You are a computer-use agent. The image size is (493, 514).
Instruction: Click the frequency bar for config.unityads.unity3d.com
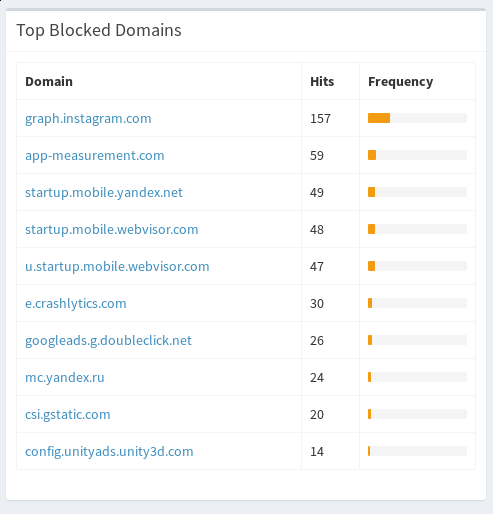[417, 451]
